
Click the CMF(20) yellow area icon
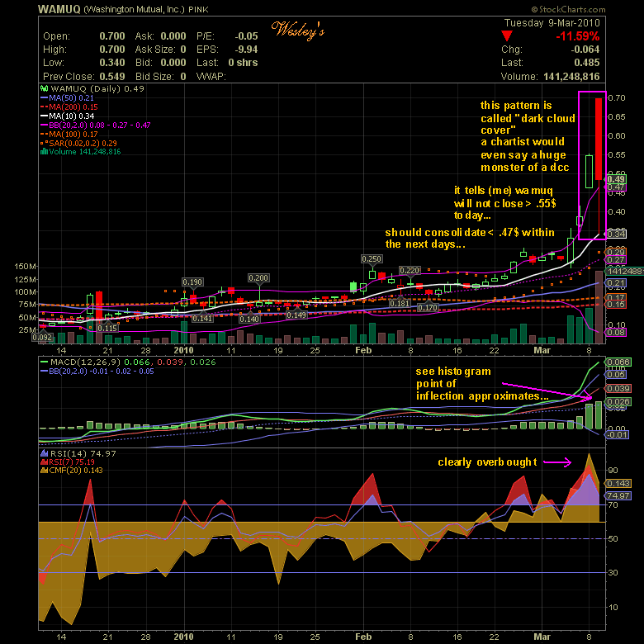(45, 471)
